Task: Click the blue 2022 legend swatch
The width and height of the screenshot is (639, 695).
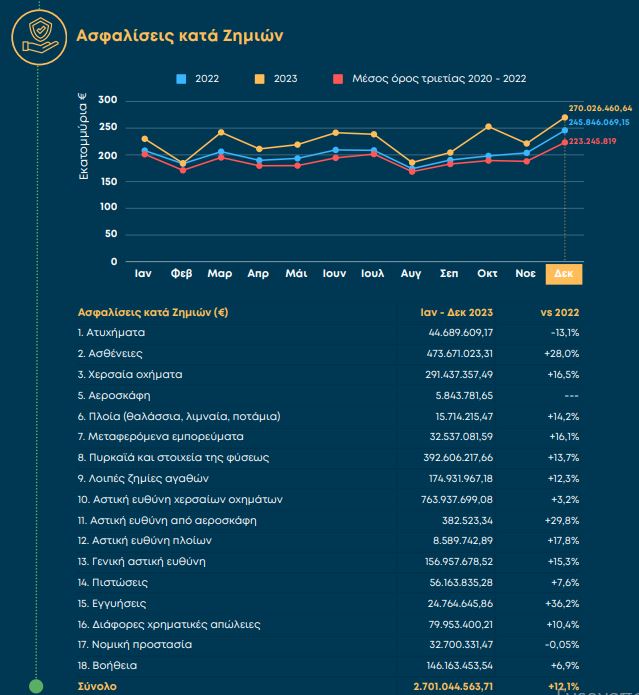Action: coord(181,78)
